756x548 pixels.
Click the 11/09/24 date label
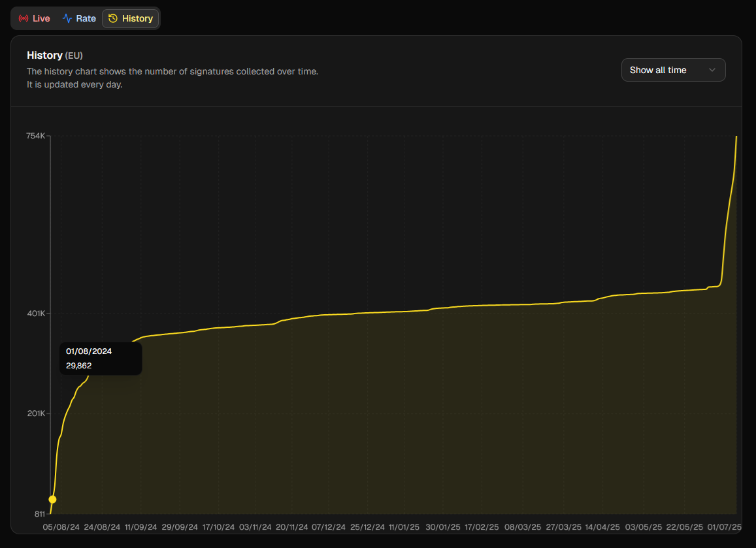click(x=140, y=527)
